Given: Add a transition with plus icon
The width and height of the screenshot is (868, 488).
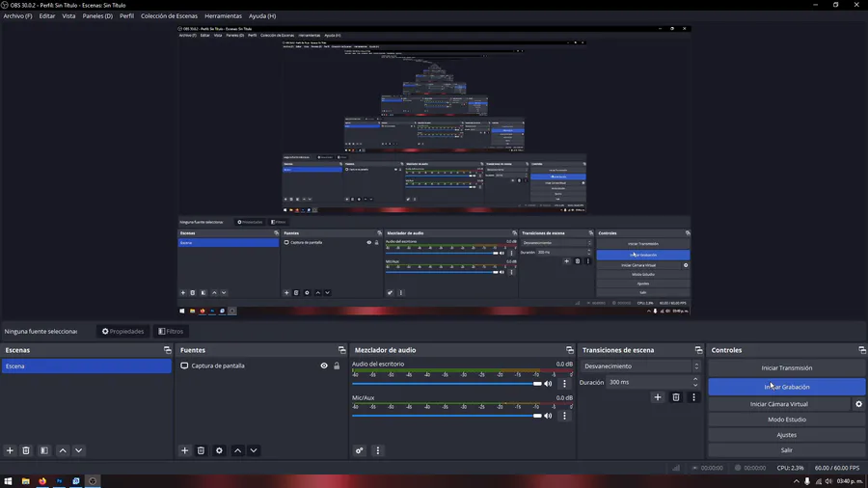Looking at the screenshot, I should point(658,397).
